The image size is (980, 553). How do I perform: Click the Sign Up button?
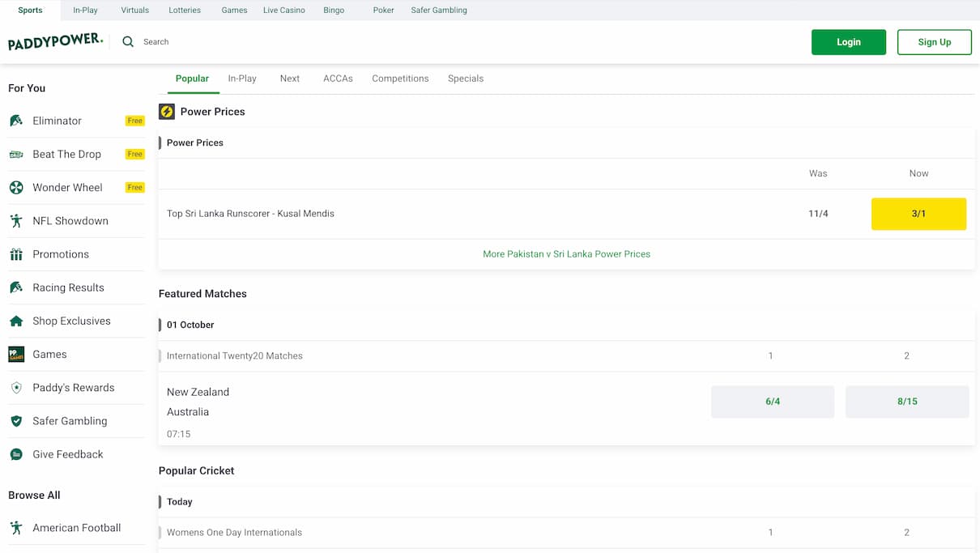tap(935, 42)
